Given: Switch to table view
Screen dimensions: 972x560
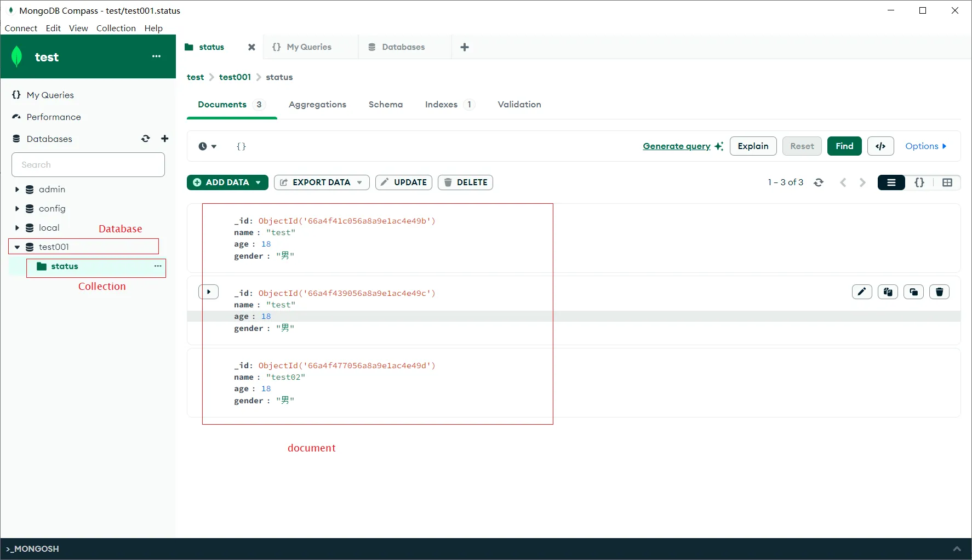Looking at the screenshot, I should pyautogui.click(x=947, y=182).
